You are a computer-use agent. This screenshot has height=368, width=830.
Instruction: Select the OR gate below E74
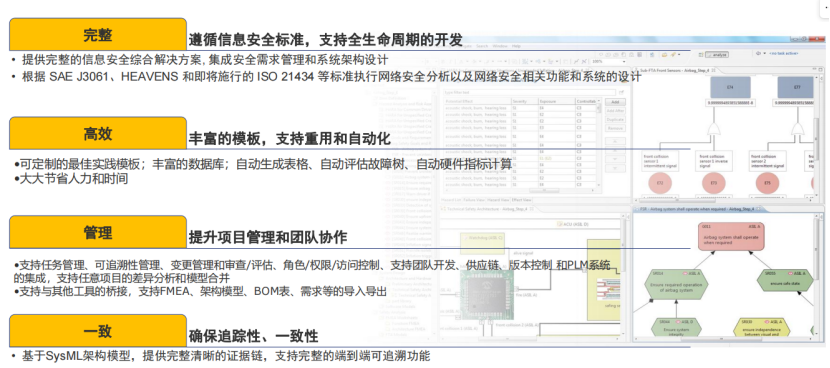(715, 129)
